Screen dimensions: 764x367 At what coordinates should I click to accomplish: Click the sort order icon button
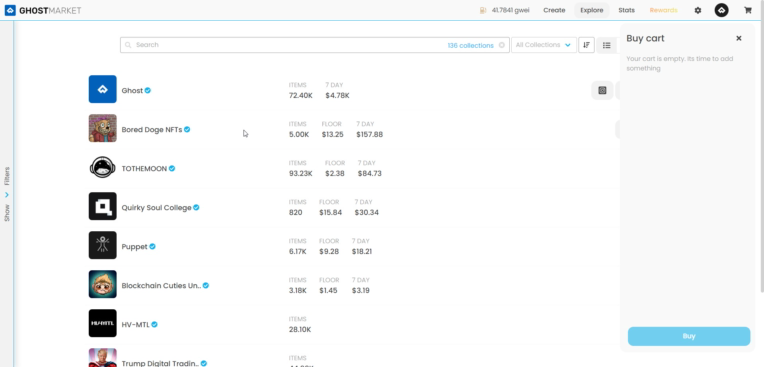586,45
